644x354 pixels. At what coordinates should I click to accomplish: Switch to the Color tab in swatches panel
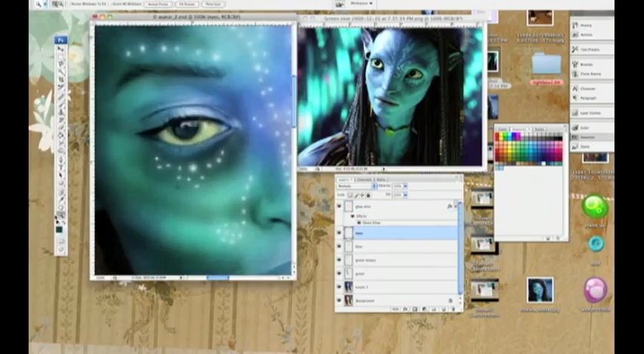pyautogui.click(x=503, y=130)
